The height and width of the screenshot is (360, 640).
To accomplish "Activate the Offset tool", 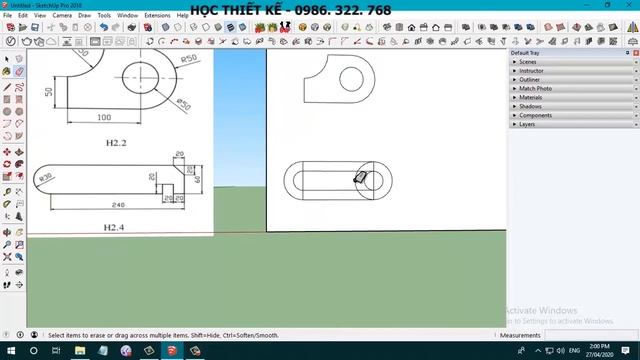I will click(x=19, y=176).
